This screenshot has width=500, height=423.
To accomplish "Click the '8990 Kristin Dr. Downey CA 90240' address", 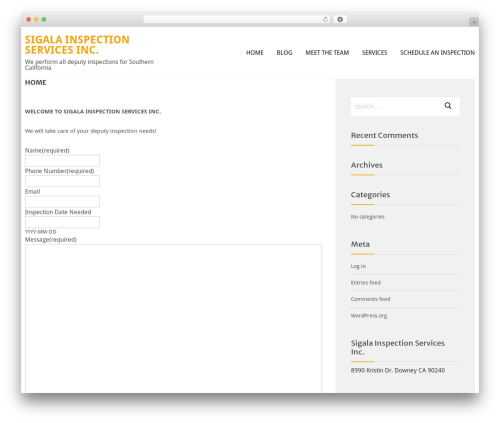I will 398,370.
